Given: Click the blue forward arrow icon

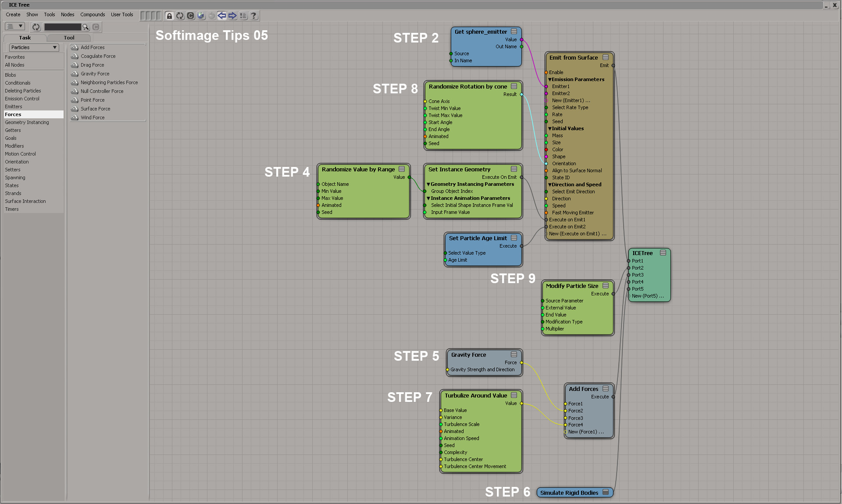Looking at the screenshot, I should [232, 16].
